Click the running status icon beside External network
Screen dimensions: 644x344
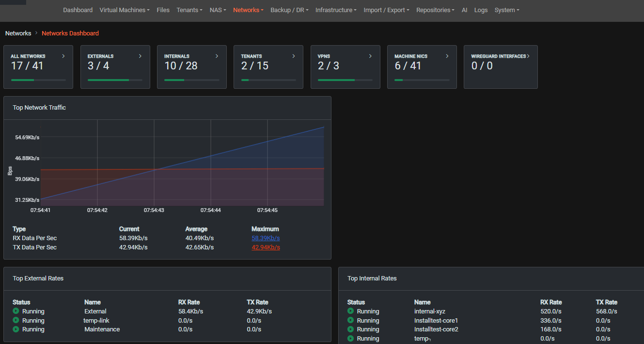[x=16, y=311]
